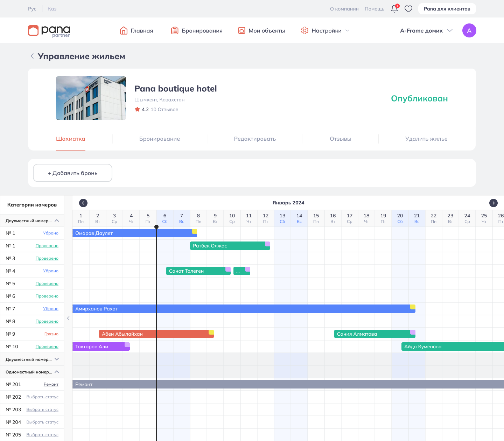Collapse the first Двухместный номер category
The height and width of the screenshot is (441, 504).
coord(57,221)
